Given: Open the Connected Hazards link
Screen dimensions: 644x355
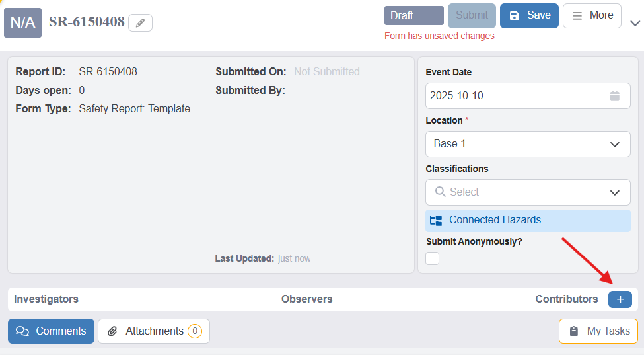Looking at the screenshot, I should (495, 220).
